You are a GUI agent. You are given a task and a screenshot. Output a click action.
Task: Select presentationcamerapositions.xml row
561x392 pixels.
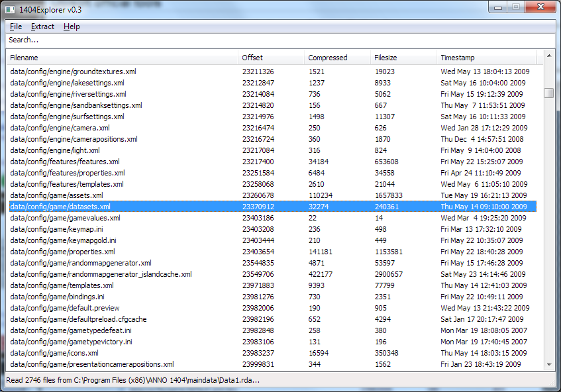[x=273, y=364]
